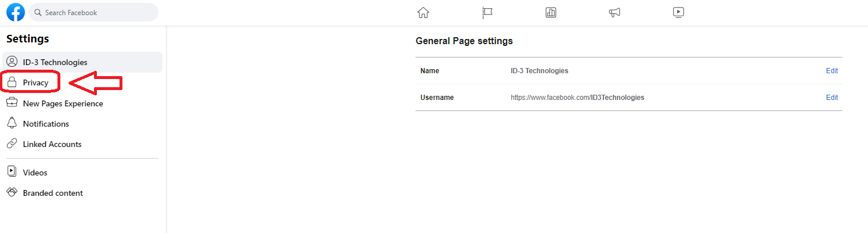Open the Insights chart icon
This screenshot has height=233, width=868.
(551, 12)
